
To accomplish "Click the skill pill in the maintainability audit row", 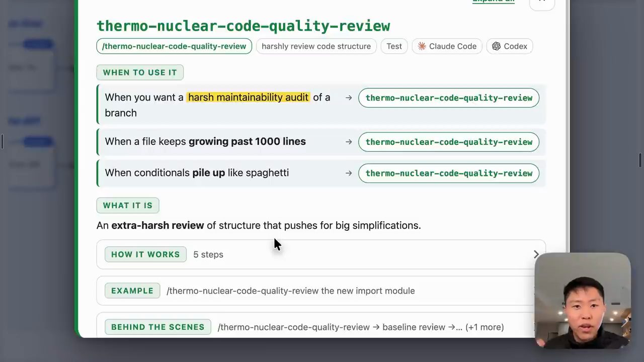I will coord(449,98).
